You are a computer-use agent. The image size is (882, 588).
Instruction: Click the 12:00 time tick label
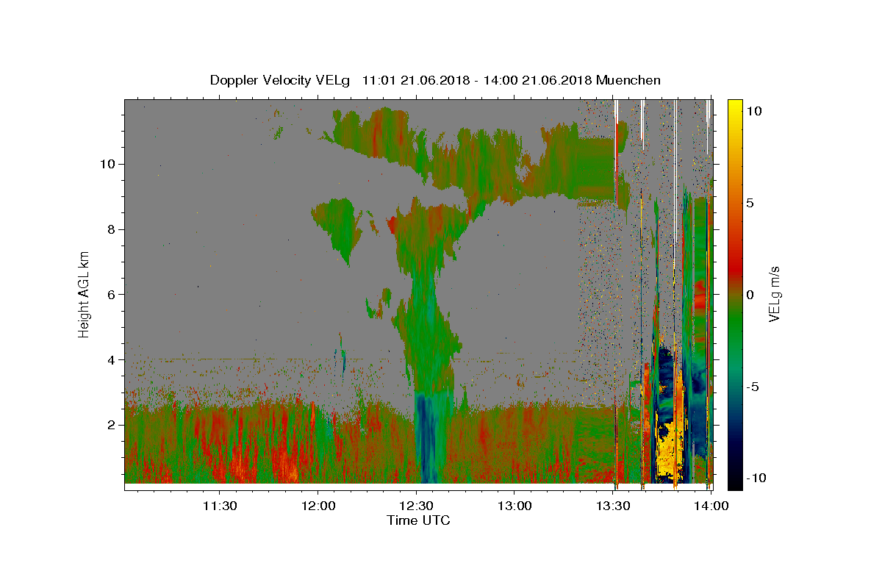(318, 506)
